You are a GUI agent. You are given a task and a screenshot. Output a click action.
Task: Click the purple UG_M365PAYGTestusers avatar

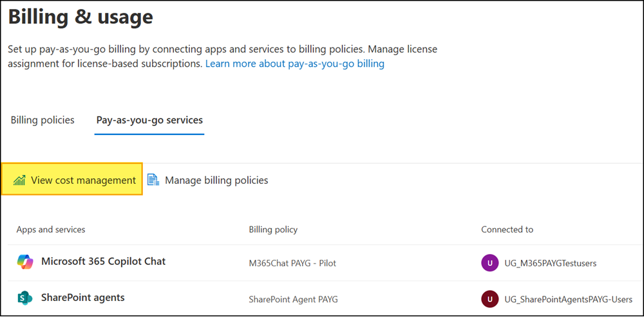click(489, 263)
